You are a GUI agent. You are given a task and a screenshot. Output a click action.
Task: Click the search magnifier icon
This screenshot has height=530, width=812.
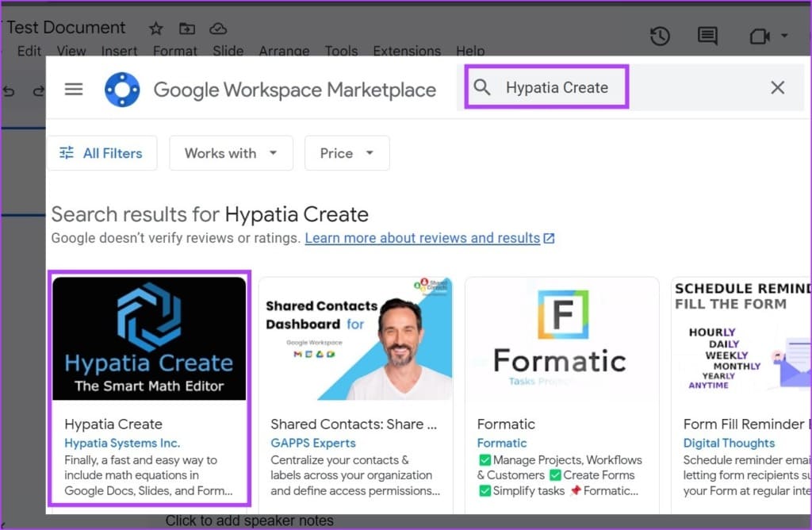(482, 87)
